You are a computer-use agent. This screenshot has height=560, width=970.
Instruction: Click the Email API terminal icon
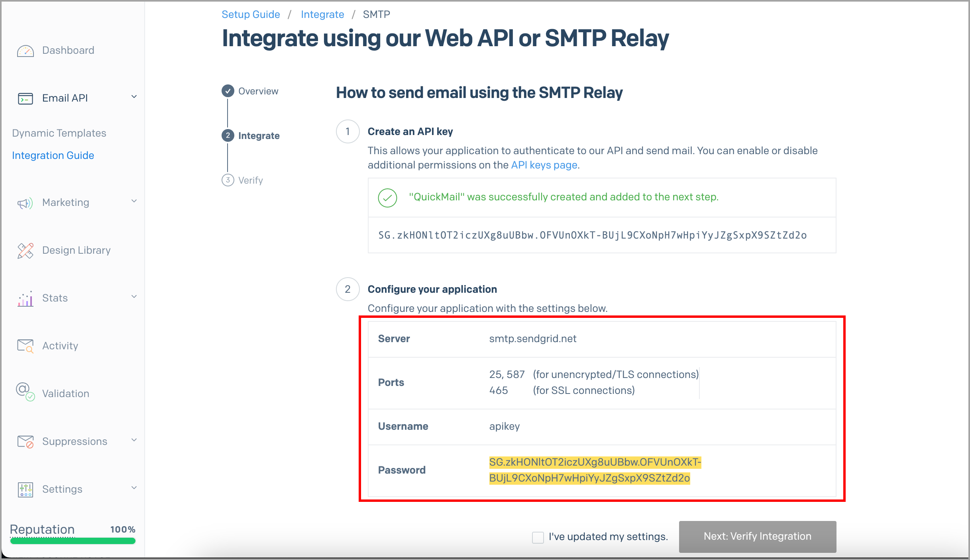coord(26,98)
